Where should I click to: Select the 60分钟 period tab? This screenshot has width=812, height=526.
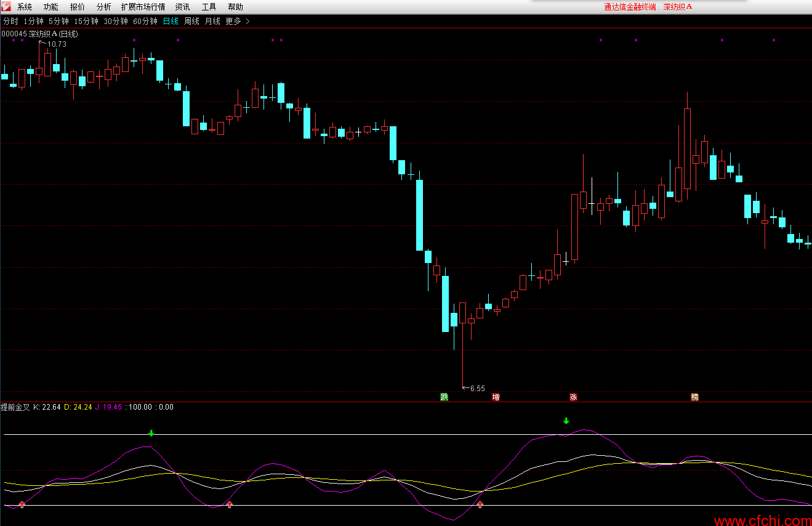(x=145, y=22)
